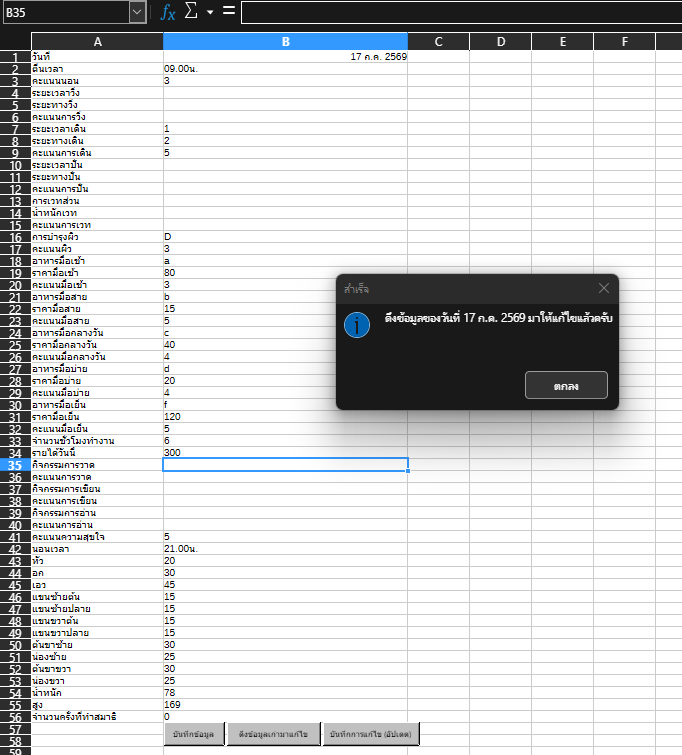Viewport: 682px width, 755px height.
Task: Click the Select All corner box
Action: (x=15, y=42)
